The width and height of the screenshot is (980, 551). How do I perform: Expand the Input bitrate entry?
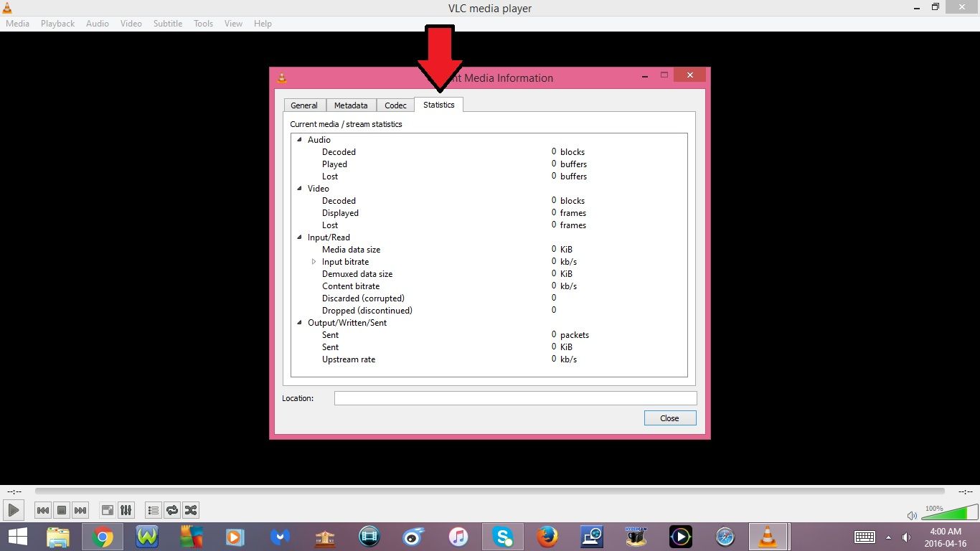tap(314, 262)
